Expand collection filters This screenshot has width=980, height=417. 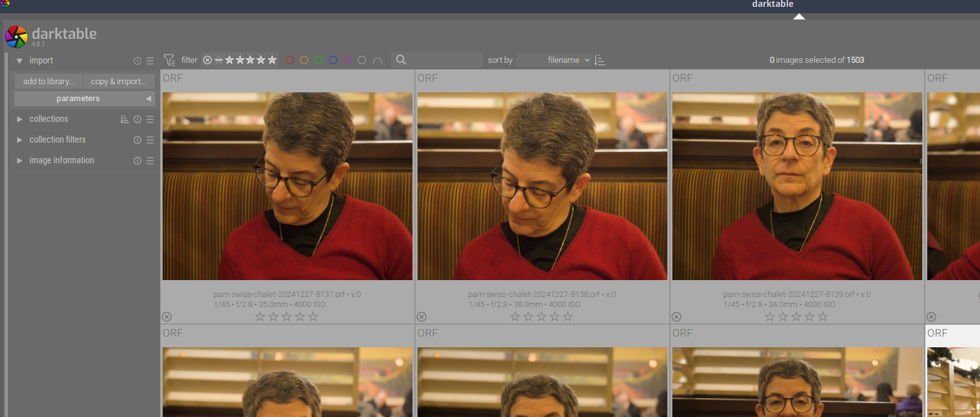click(19, 139)
